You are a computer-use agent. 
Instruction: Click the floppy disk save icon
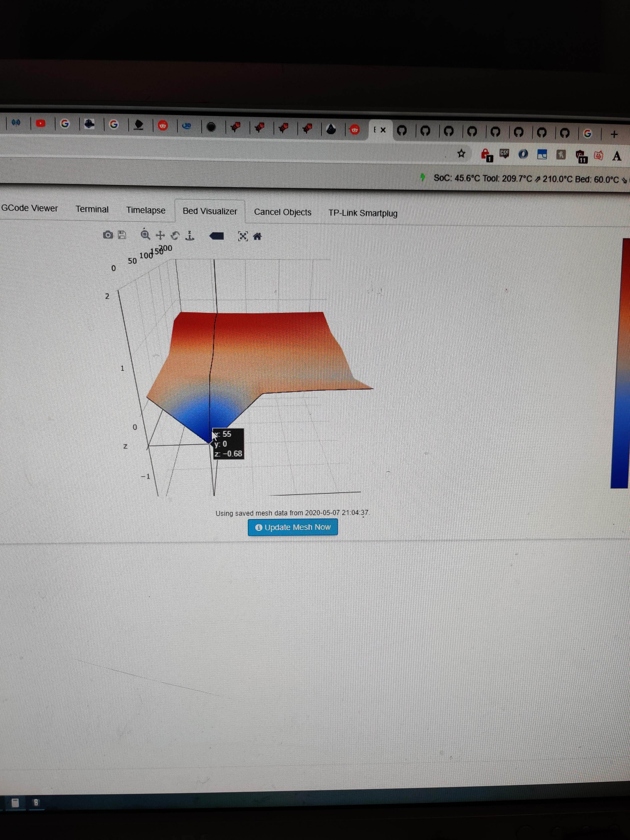[x=122, y=235]
